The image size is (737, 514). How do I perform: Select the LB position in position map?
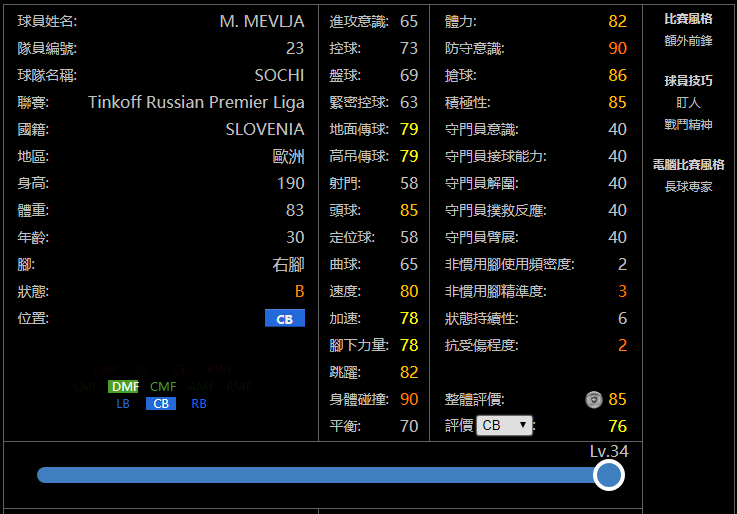point(123,404)
